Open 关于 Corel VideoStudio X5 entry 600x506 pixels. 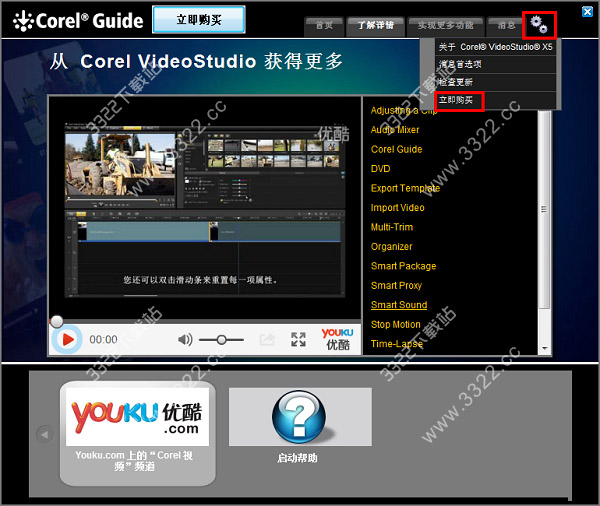[x=495, y=47]
